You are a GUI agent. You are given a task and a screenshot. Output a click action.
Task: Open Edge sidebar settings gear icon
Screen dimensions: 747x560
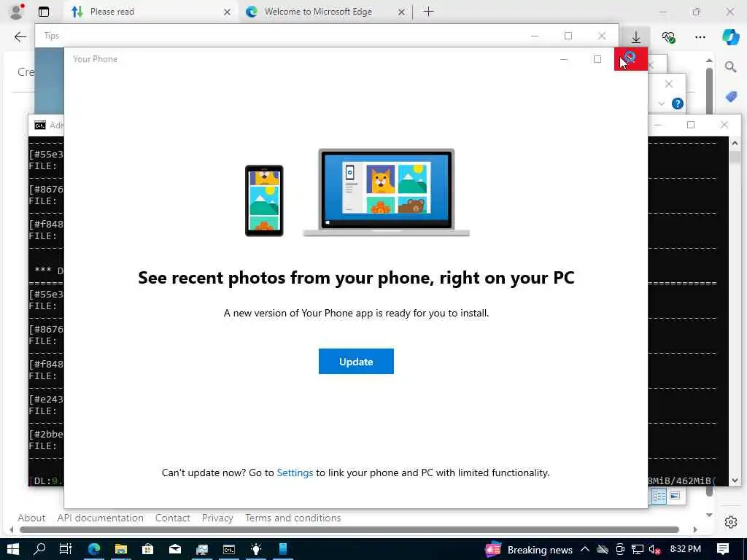[x=731, y=522]
